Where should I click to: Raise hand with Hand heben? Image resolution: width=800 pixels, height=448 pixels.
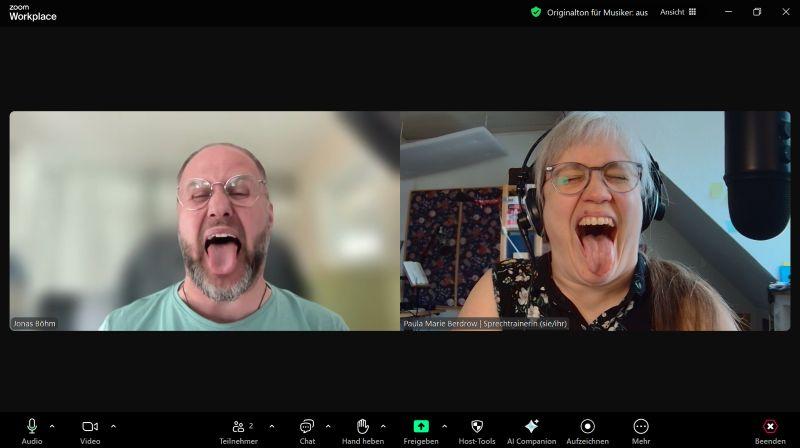tap(363, 431)
